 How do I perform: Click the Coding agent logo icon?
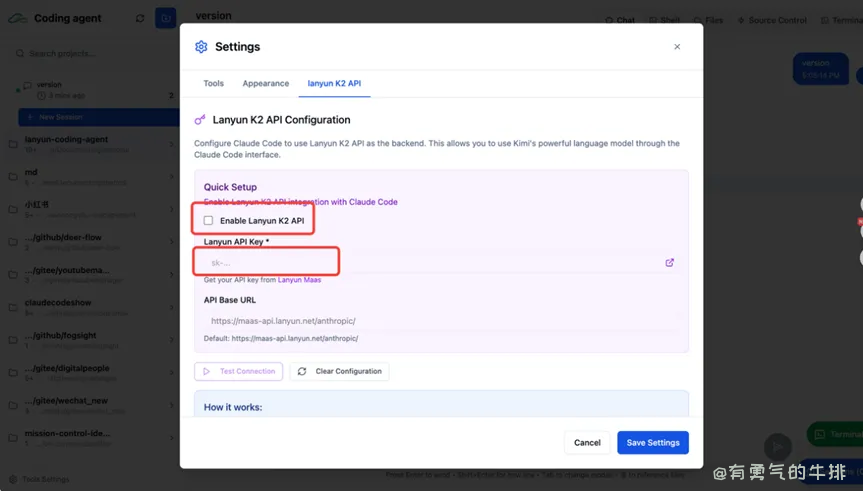18,18
